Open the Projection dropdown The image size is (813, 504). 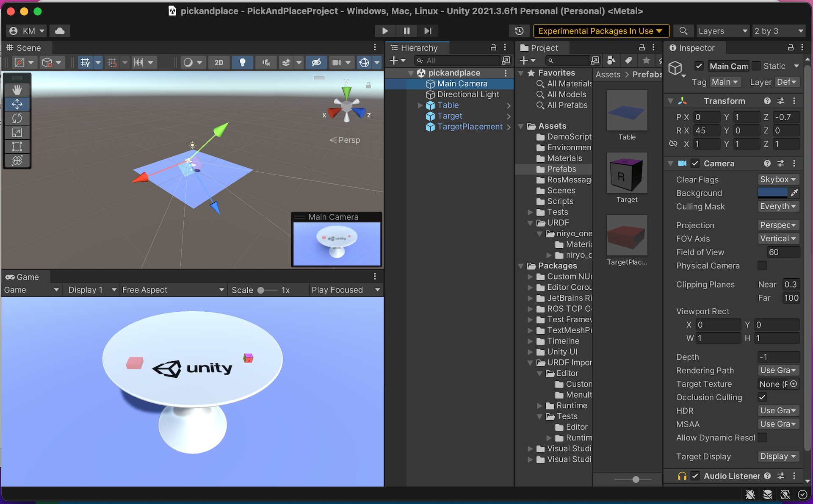(778, 225)
